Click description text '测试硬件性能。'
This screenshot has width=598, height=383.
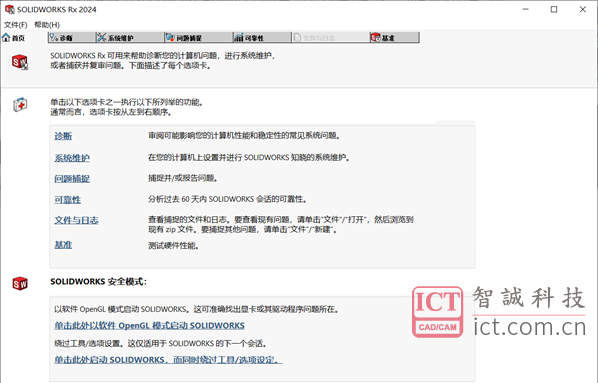pos(174,246)
